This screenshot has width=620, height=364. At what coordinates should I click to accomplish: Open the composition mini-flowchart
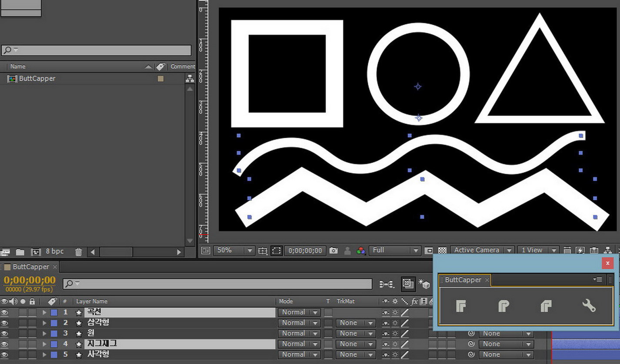coord(387,284)
